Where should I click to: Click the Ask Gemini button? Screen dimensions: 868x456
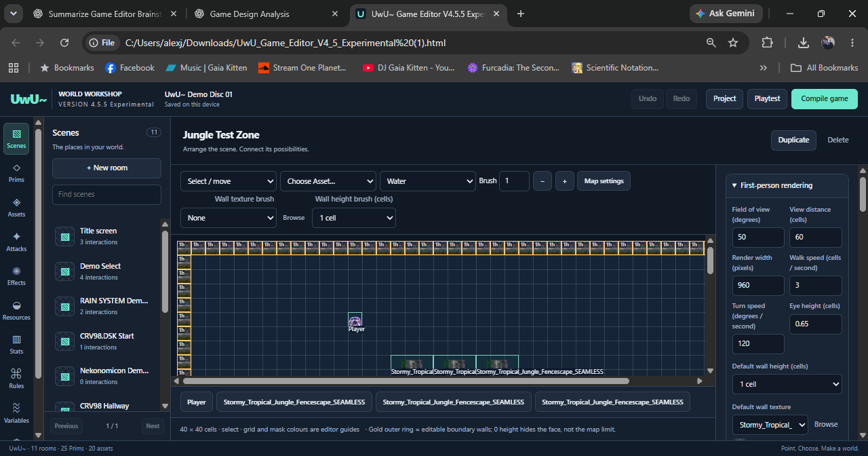(726, 14)
